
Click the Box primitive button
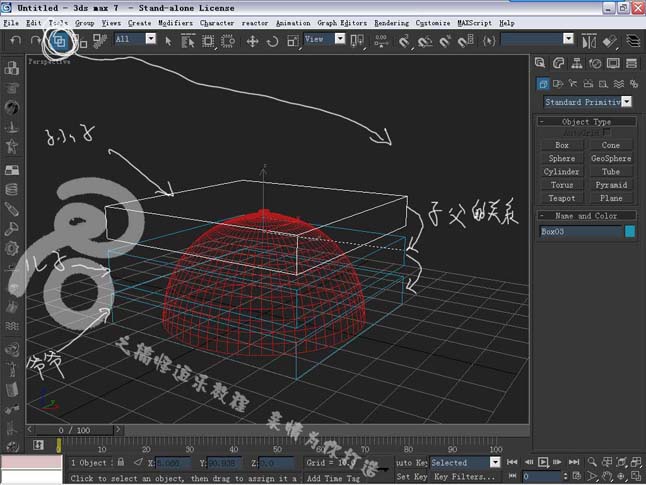tap(562, 145)
